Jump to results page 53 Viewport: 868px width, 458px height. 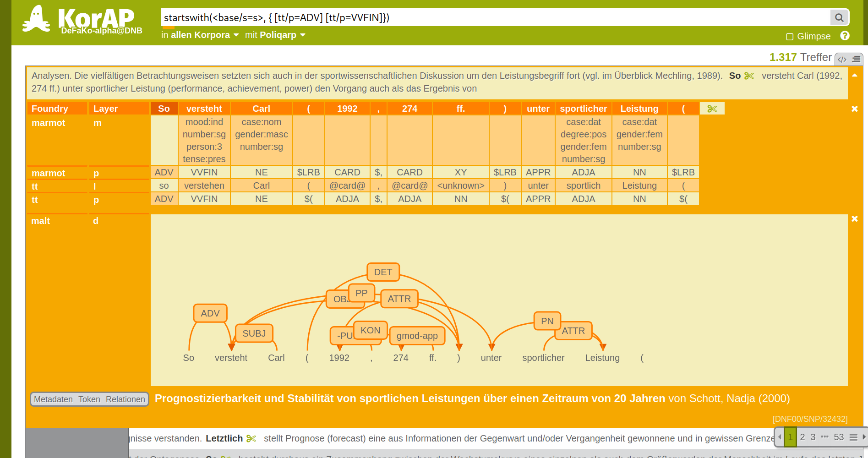click(x=839, y=437)
